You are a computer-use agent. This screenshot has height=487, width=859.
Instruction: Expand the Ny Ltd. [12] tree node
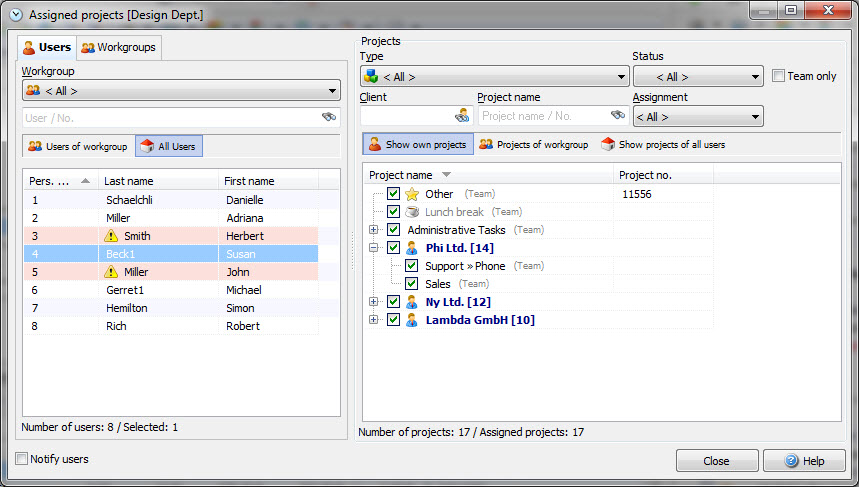[374, 302]
